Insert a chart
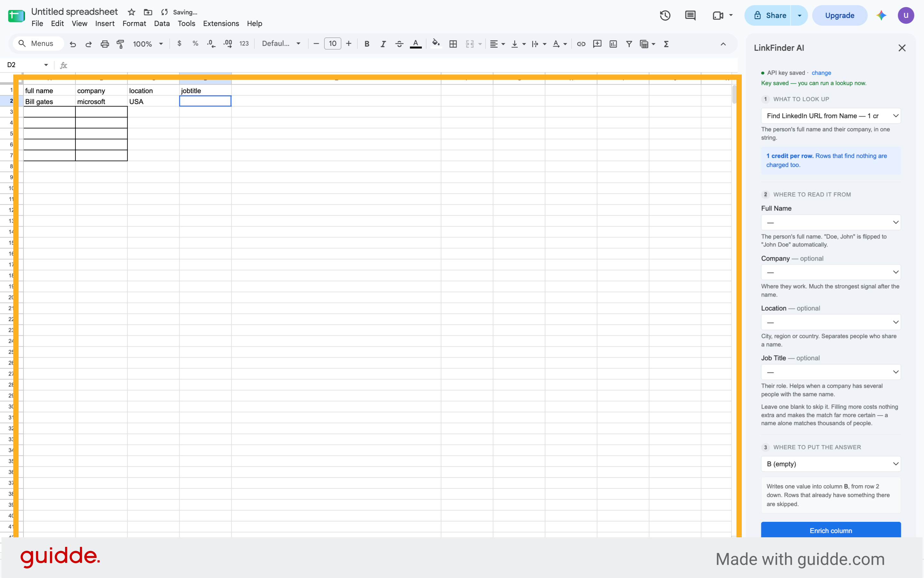This screenshot has height=578, width=924. click(613, 44)
